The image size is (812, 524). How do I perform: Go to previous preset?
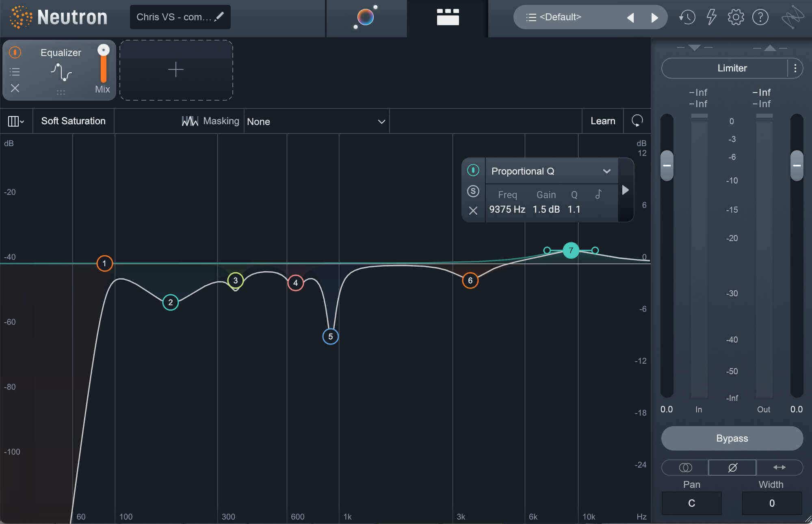(x=630, y=17)
